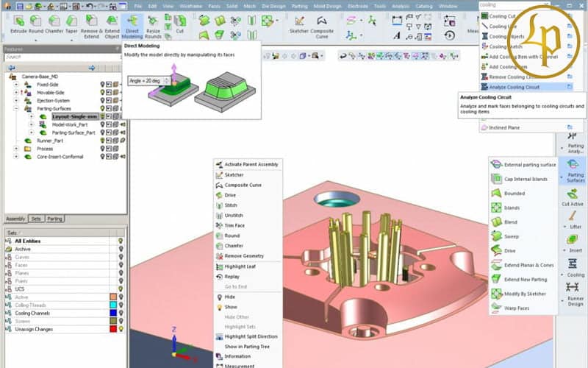Activate the Direct Modeling tool
Viewport: 588px width, 368px height.
click(132, 26)
